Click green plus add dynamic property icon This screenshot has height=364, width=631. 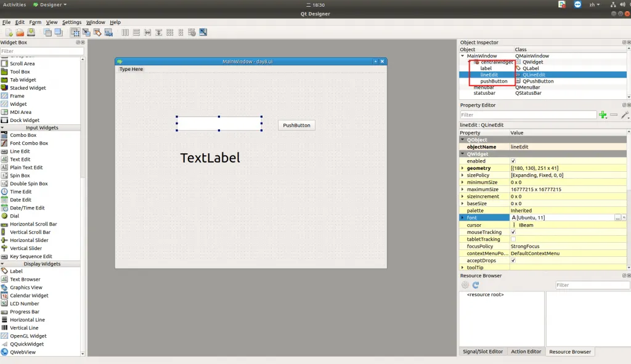pyautogui.click(x=603, y=115)
